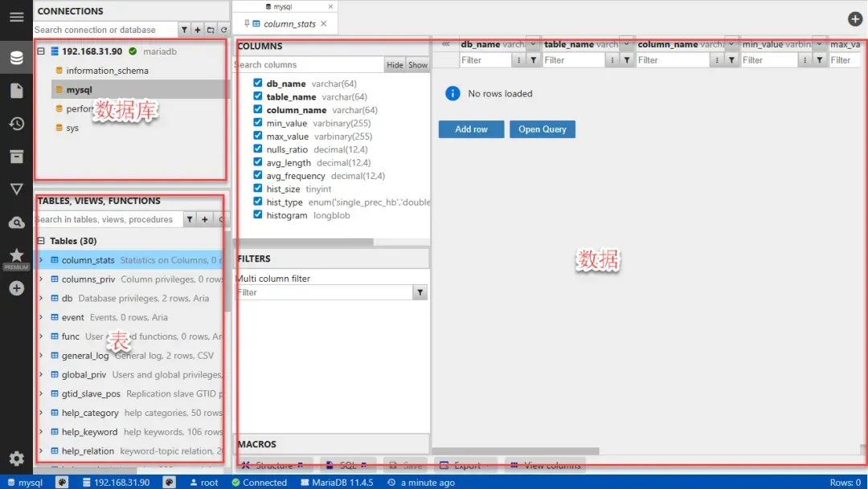Click filter icon beside tables search box
Screen dimensions: 868x489
click(190, 219)
